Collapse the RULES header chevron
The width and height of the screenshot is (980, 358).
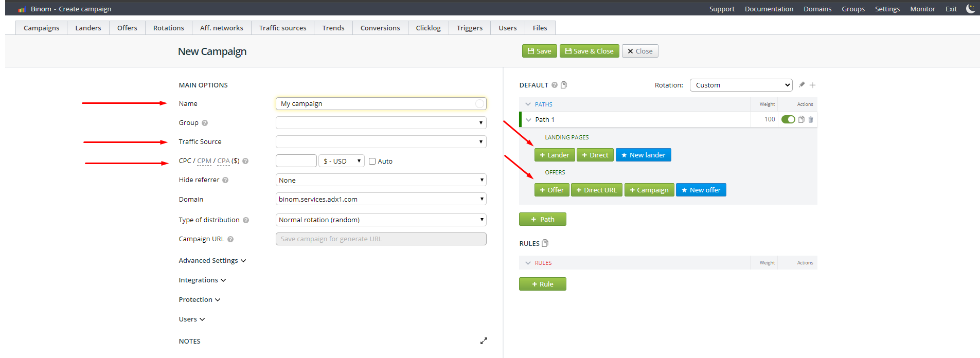pos(528,263)
